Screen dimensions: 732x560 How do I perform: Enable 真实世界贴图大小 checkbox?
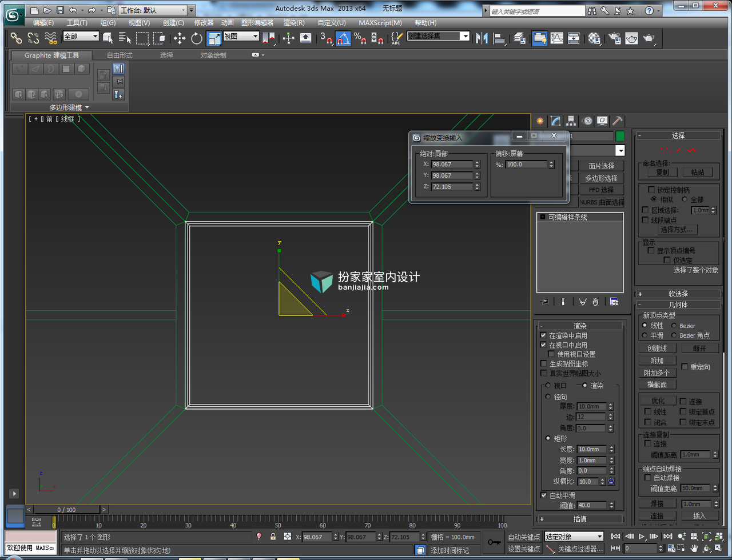coord(543,373)
